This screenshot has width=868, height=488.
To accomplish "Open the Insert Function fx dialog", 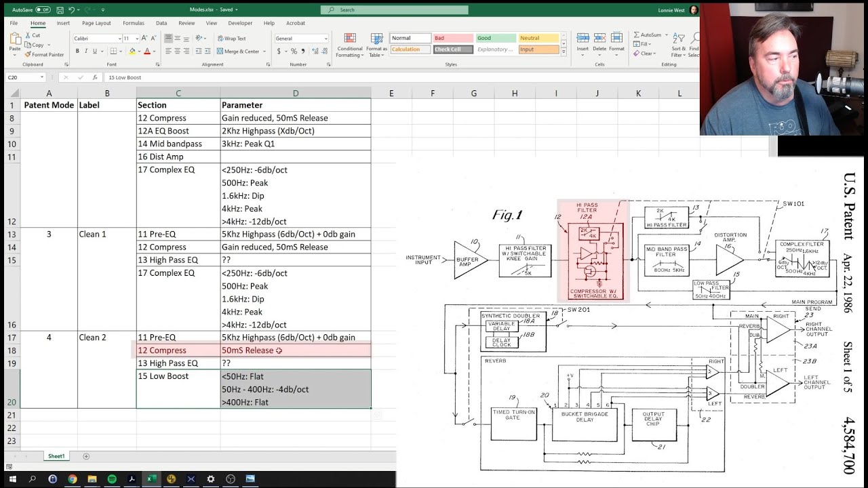I will pos(94,77).
